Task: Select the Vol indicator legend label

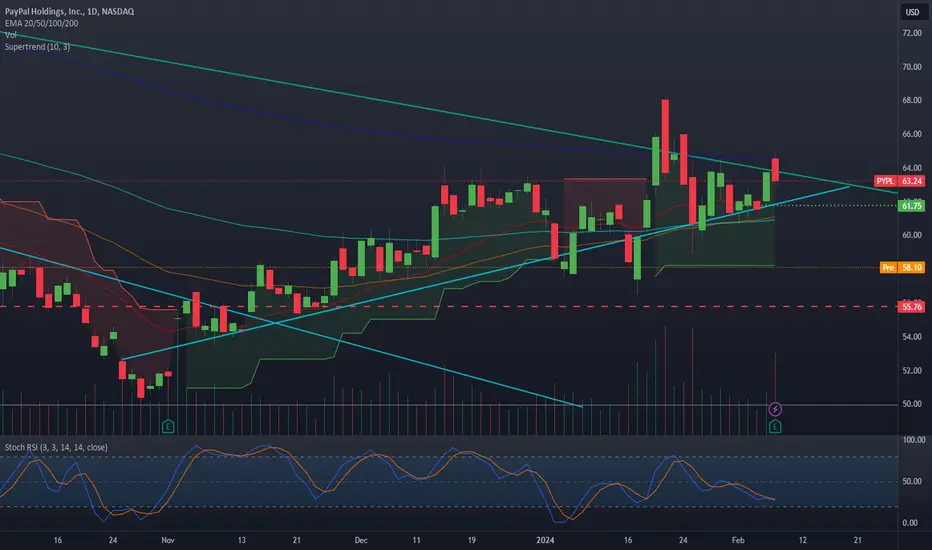Action: pos(11,35)
